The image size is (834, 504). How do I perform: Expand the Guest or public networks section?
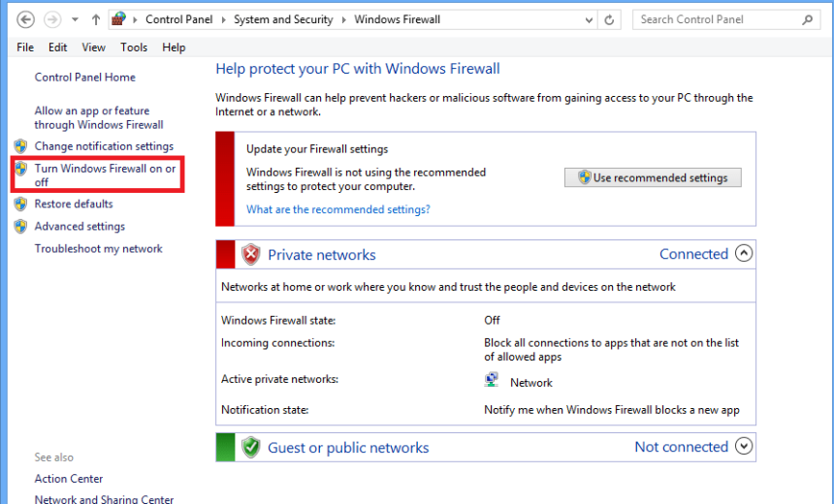pos(744,447)
